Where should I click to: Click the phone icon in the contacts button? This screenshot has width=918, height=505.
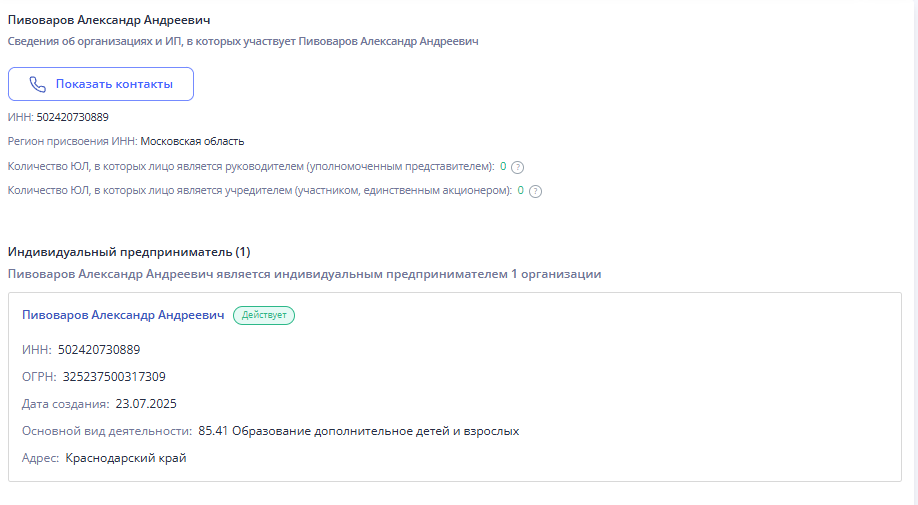click(x=38, y=84)
